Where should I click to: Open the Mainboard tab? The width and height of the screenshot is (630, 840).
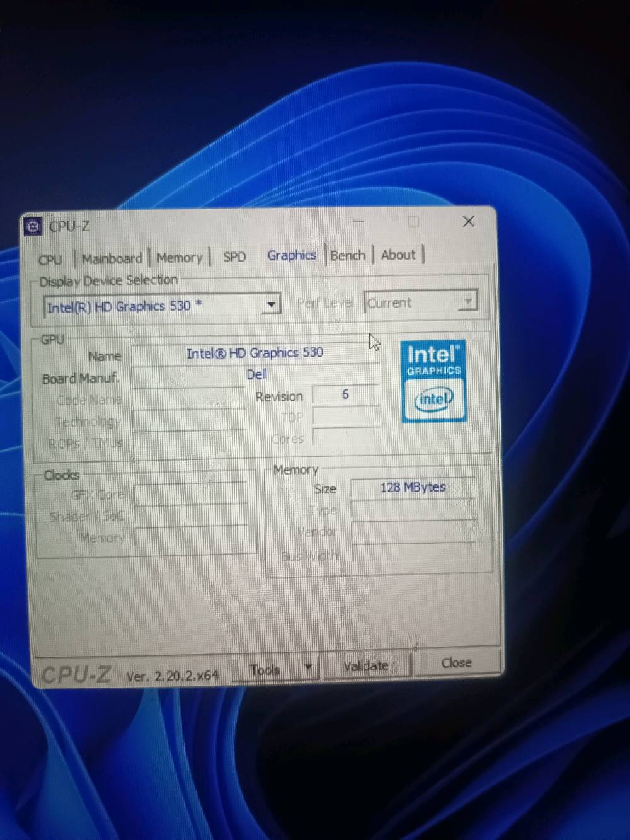(112, 258)
